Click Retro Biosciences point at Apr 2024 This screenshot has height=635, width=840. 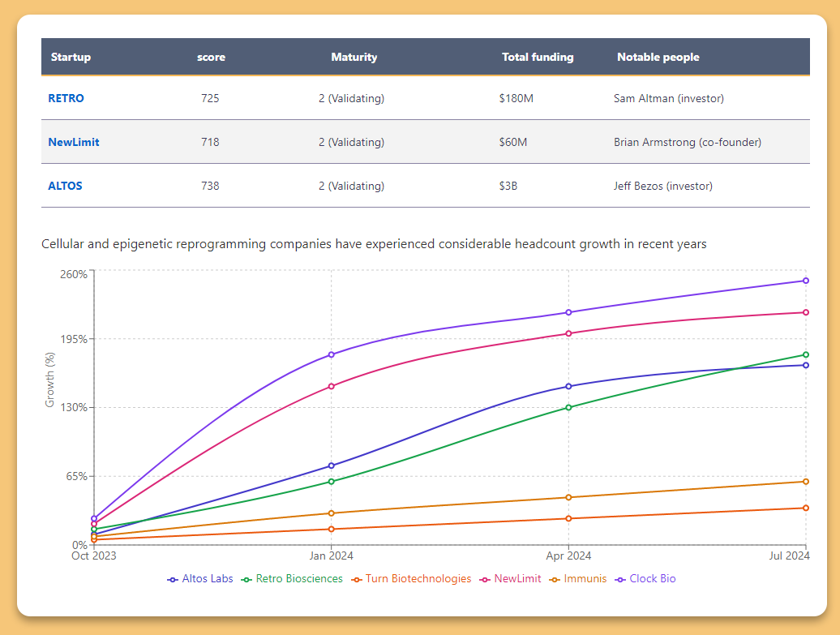coord(568,408)
